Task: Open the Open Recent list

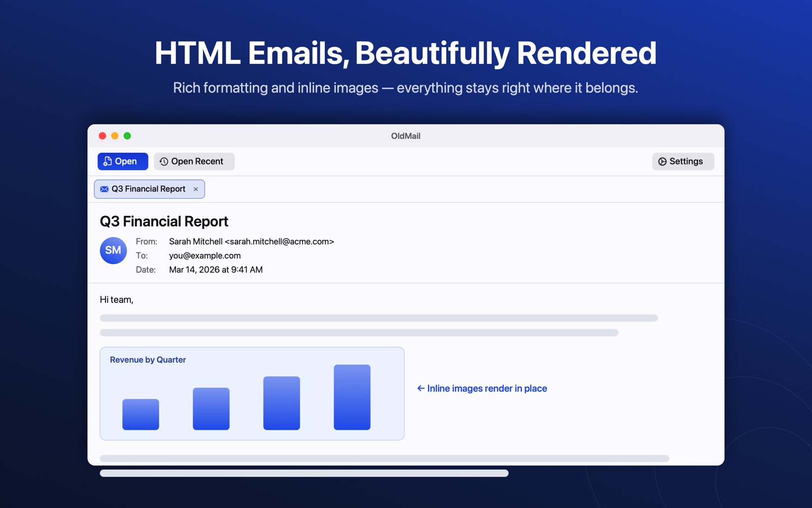Action: (194, 162)
